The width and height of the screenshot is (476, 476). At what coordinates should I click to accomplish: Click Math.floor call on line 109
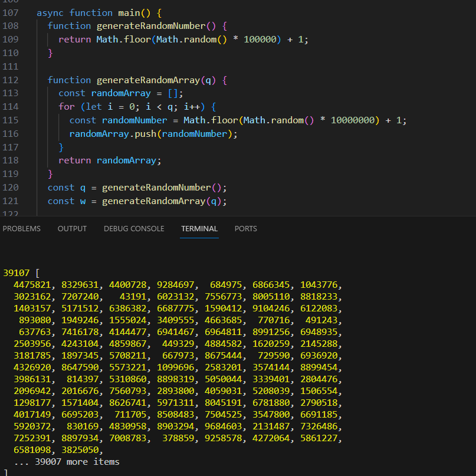point(123,40)
